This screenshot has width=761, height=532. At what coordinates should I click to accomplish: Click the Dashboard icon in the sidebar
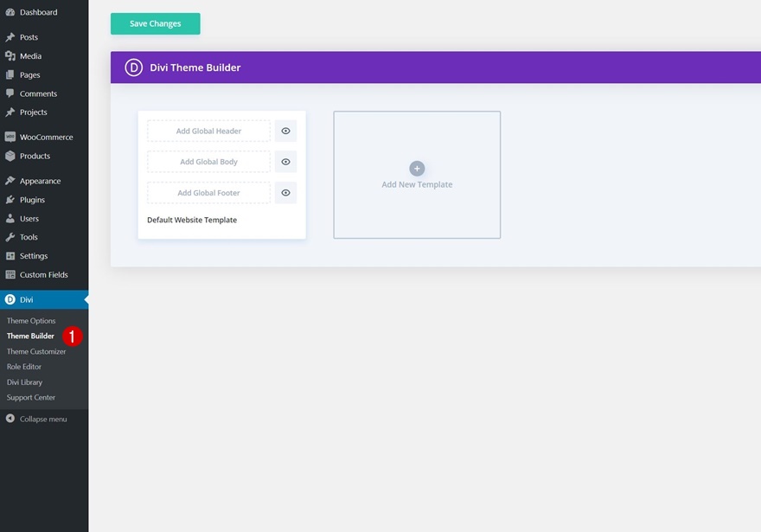pos(10,12)
